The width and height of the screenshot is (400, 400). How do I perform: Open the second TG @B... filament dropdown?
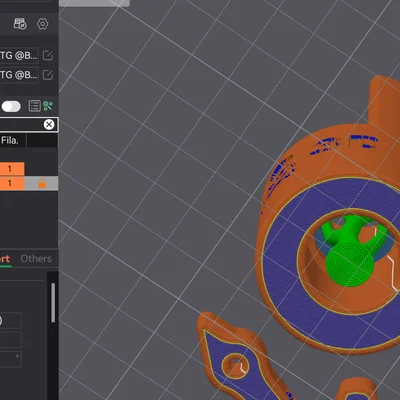click(x=19, y=75)
